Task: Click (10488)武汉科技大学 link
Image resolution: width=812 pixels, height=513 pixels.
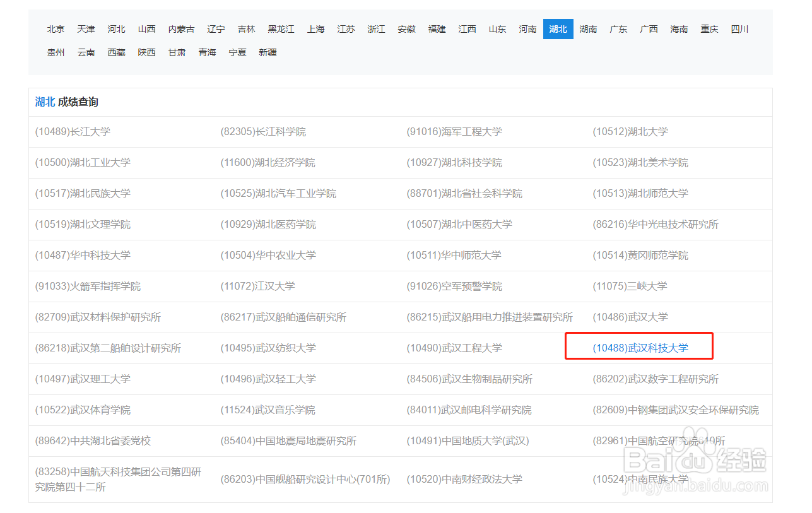Action: (640, 348)
